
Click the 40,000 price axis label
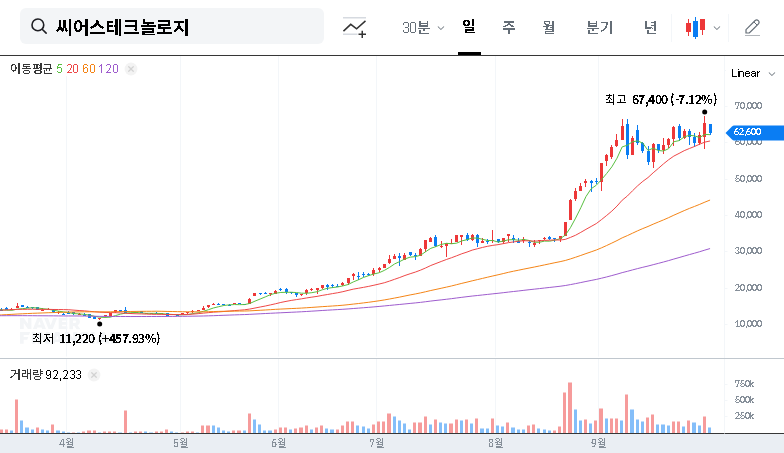click(x=748, y=214)
